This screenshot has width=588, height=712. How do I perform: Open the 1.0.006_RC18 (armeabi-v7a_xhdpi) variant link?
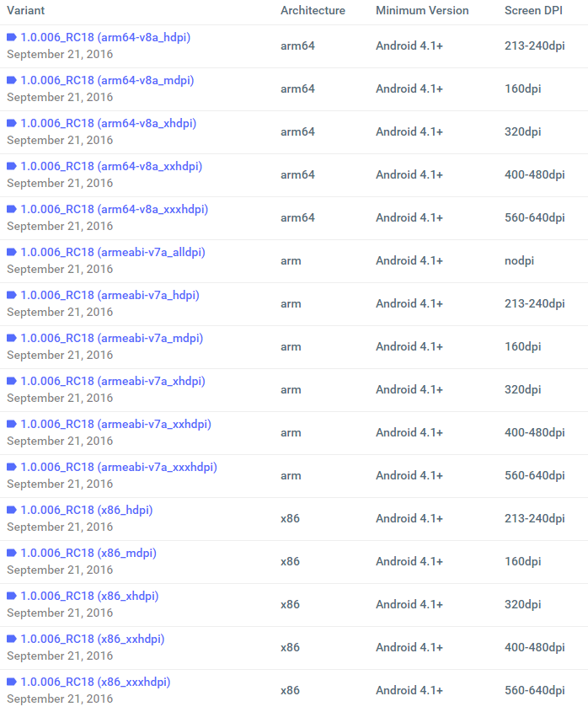pyautogui.click(x=113, y=382)
